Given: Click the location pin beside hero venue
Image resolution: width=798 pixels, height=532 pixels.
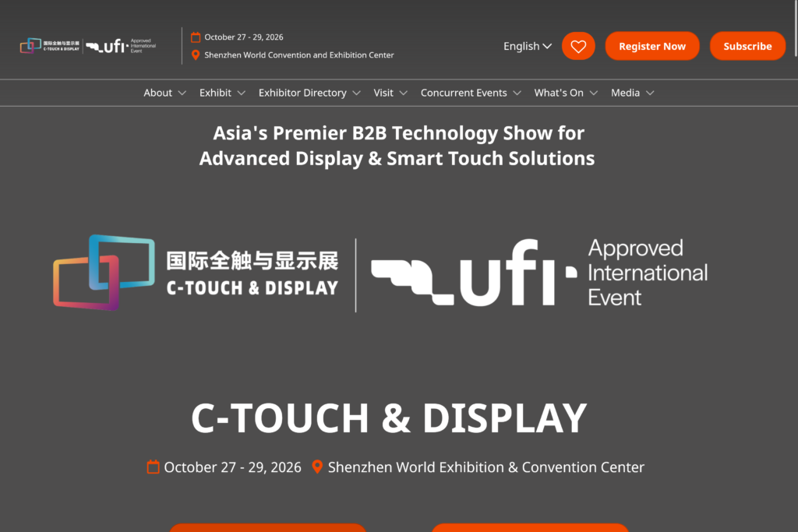Looking at the screenshot, I should coord(317,467).
